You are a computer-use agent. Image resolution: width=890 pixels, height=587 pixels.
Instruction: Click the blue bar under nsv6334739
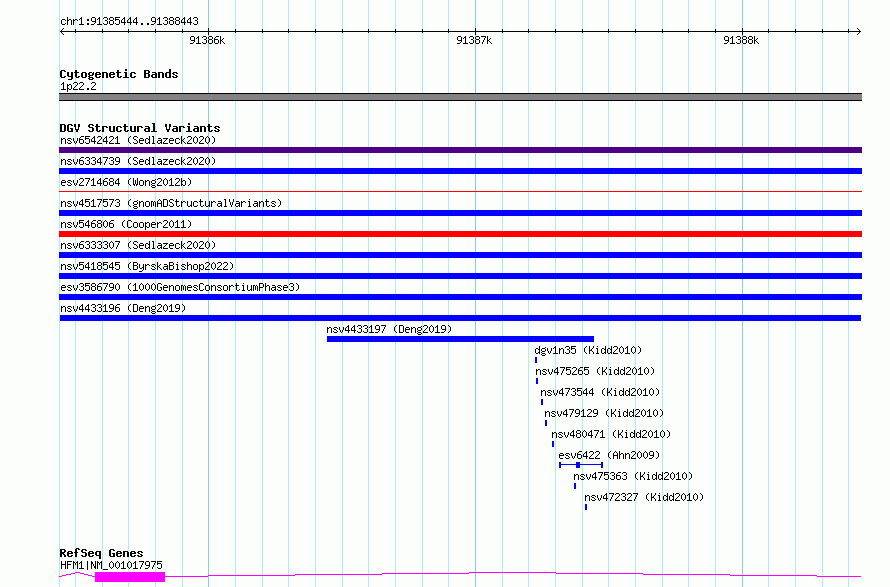pyautogui.click(x=460, y=171)
